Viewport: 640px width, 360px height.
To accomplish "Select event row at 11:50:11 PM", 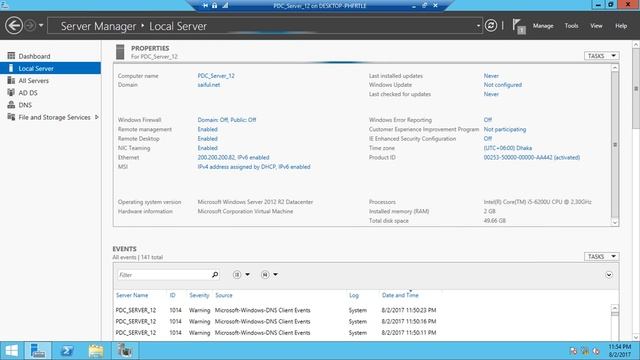I will click(362, 333).
